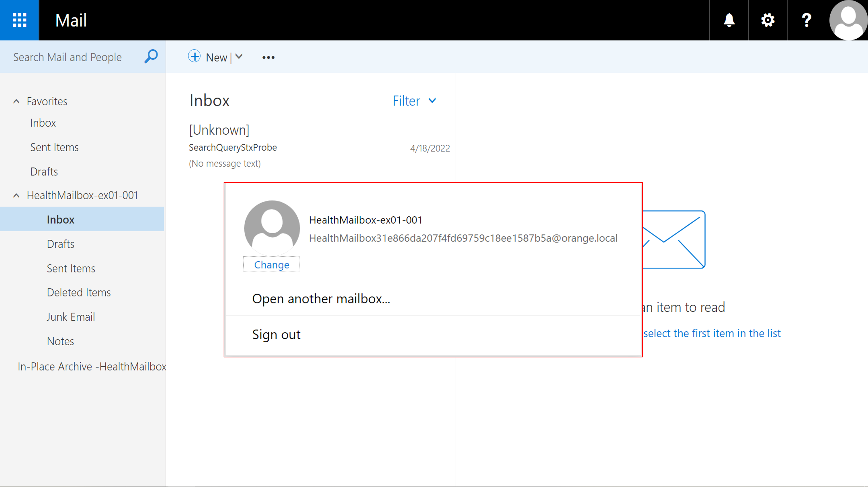Click the mailbox email address text
This screenshot has width=868, height=487.
pyautogui.click(x=463, y=238)
